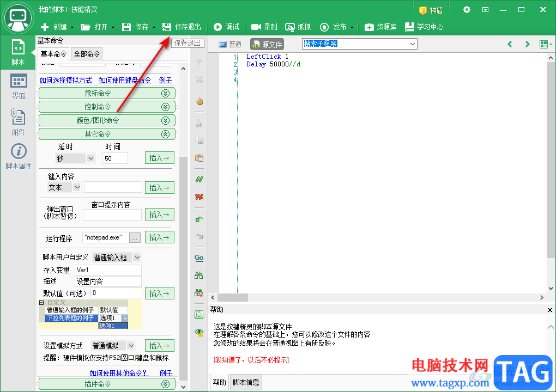
Task: Expand the 颜色/图形命令 section
Action: pyautogui.click(x=107, y=121)
